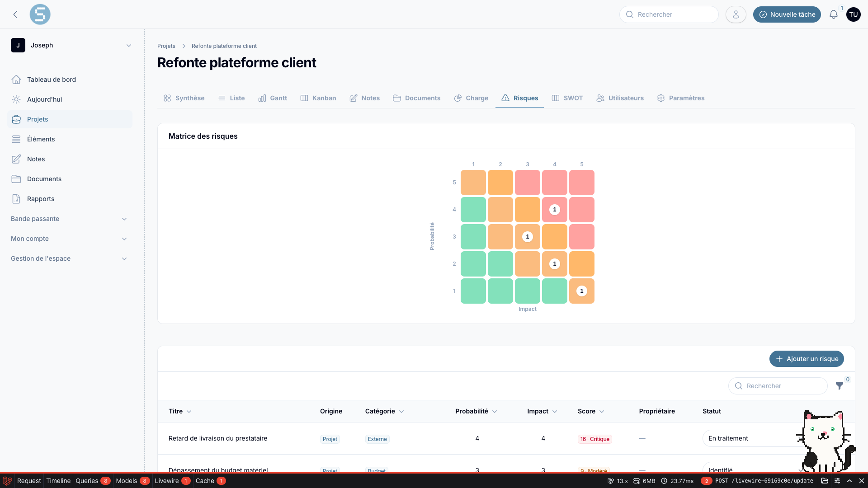Switch to the Gantt tab
This screenshot has height=488, width=868.
(x=273, y=98)
